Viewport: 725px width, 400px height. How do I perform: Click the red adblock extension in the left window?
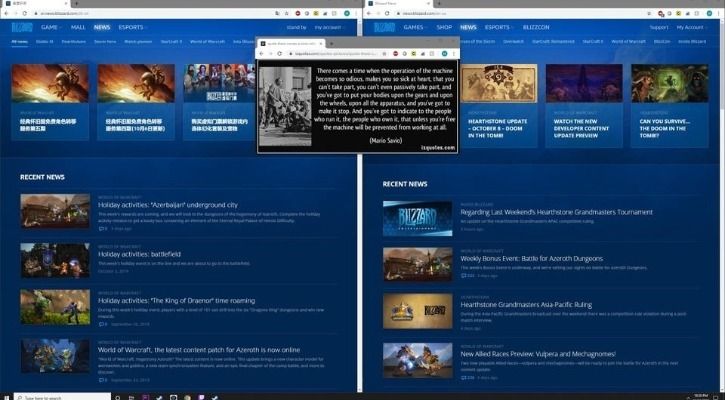[298, 13]
